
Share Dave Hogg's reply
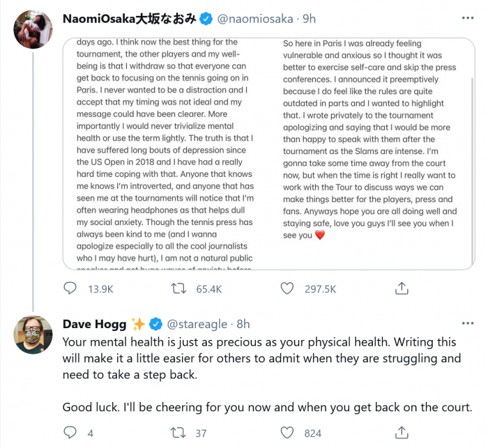coord(402,433)
